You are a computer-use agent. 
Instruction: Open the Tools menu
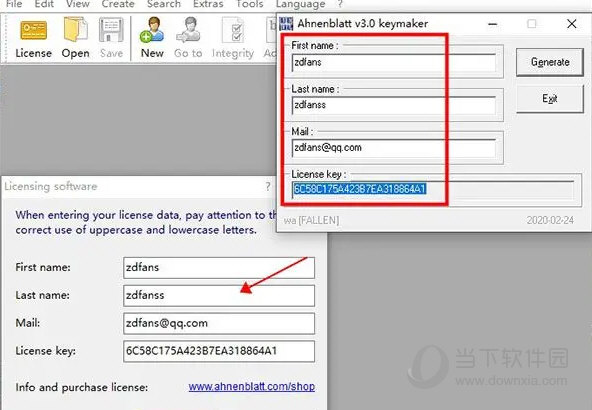tap(250, 4)
